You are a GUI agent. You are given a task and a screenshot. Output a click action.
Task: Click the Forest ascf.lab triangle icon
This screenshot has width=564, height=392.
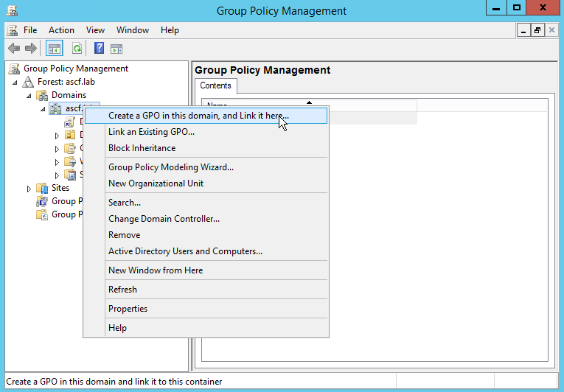pos(28,82)
